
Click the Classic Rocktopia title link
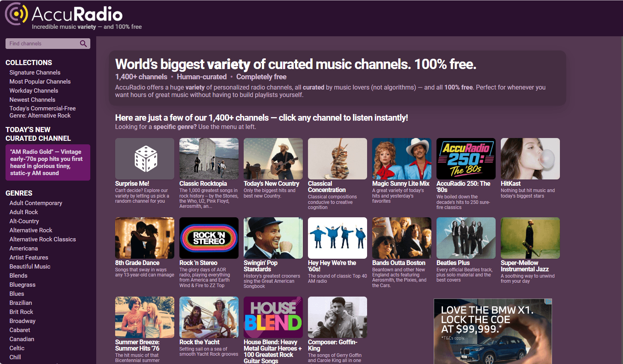(203, 184)
